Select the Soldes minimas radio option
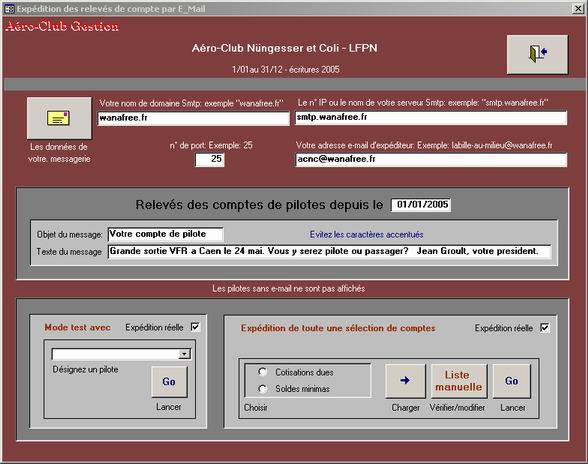Image resolution: width=588 pixels, height=464 pixels. (x=262, y=389)
